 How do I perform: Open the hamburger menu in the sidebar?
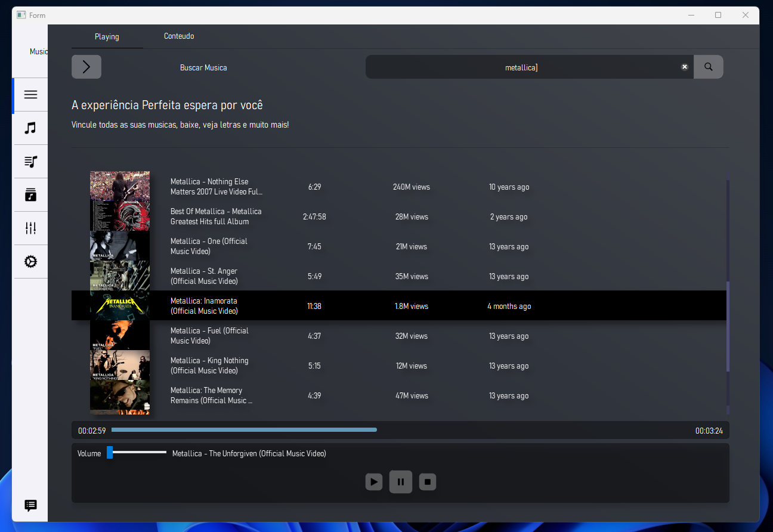pos(30,95)
